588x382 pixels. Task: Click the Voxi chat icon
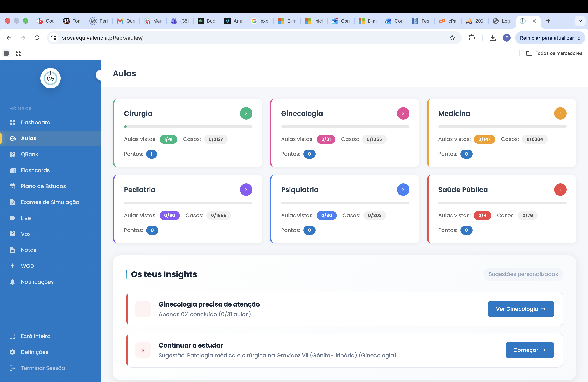(x=12, y=234)
